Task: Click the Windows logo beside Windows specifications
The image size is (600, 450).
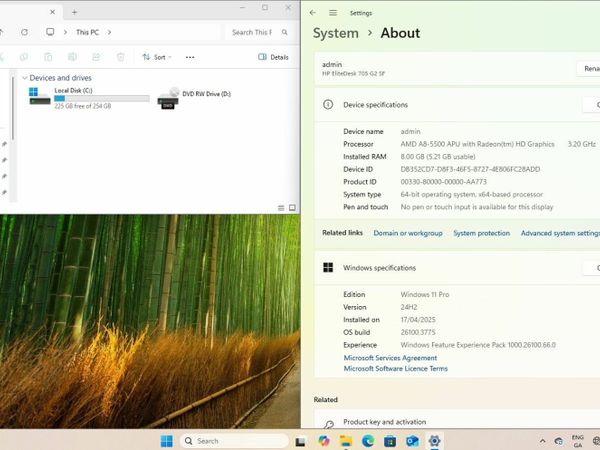Action: (328, 267)
